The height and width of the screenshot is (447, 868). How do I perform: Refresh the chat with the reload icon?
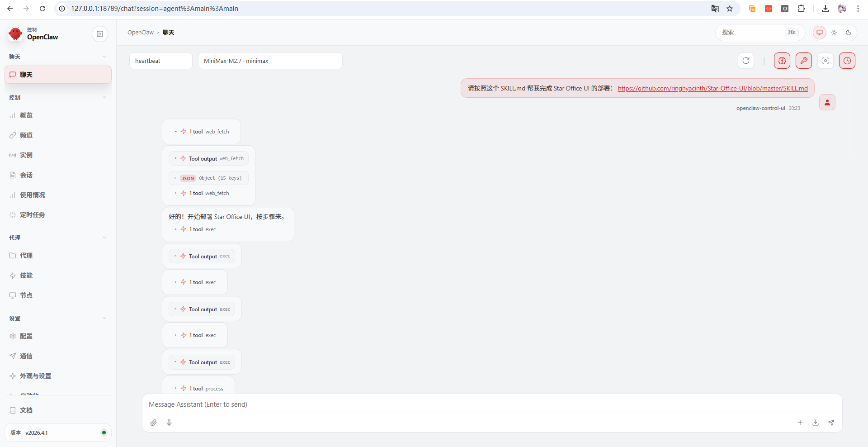(746, 61)
